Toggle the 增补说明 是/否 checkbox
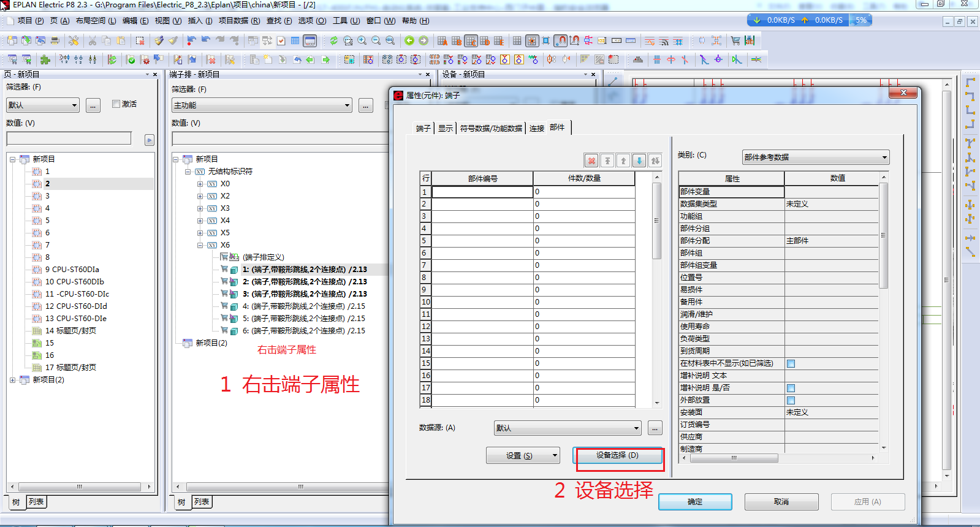The image size is (980, 527). pyautogui.click(x=791, y=388)
